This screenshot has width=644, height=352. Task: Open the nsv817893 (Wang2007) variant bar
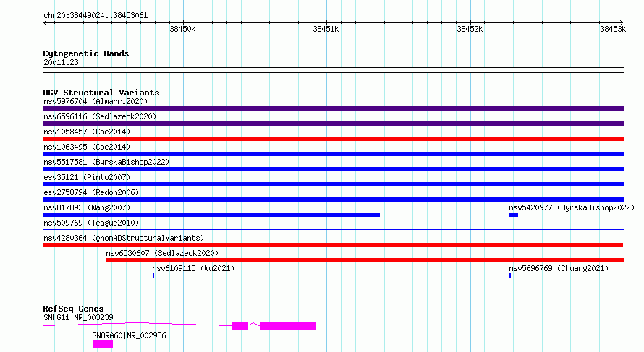point(211,215)
